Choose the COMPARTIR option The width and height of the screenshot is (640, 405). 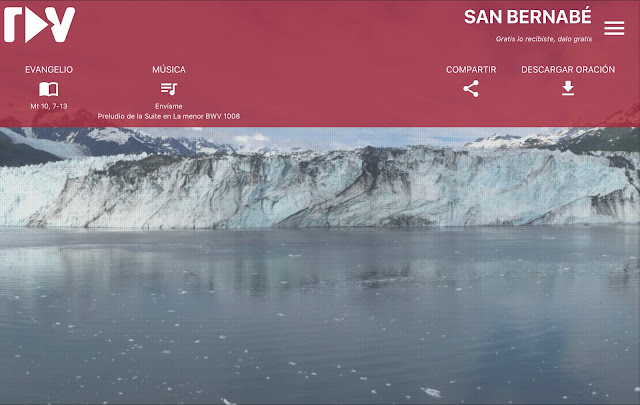[x=471, y=70]
